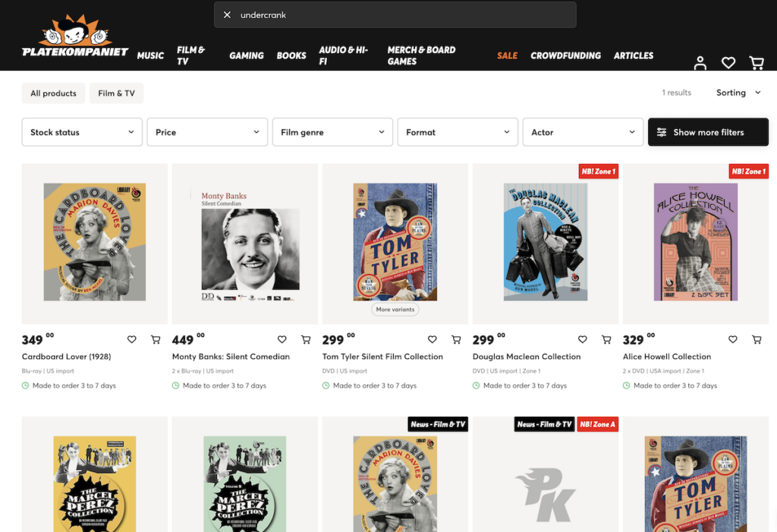Add Monty Banks: Silent Comedian to cart
This screenshot has height=532, width=777.
point(306,340)
